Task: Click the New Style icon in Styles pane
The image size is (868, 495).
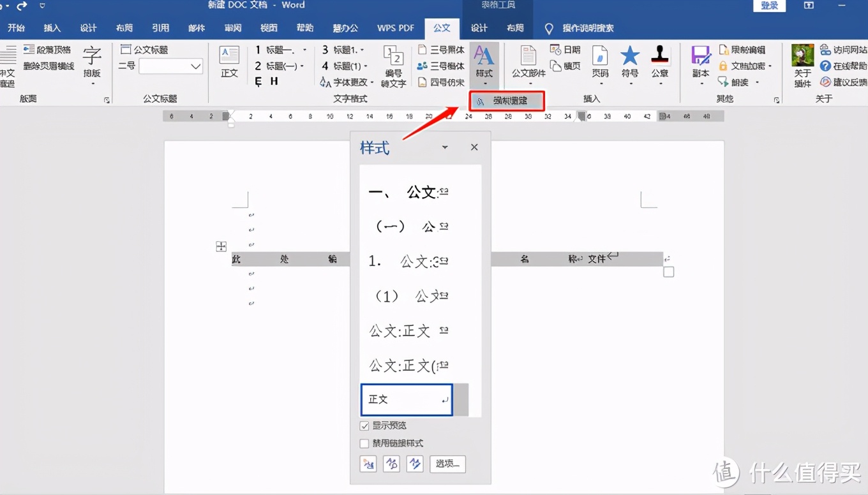Action: click(368, 464)
